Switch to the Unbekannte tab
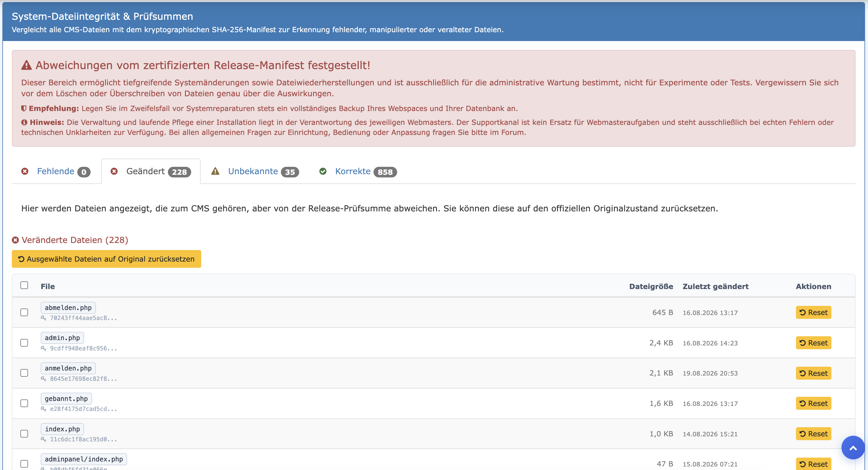The height and width of the screenshot is (470, 868). [255, 171]
